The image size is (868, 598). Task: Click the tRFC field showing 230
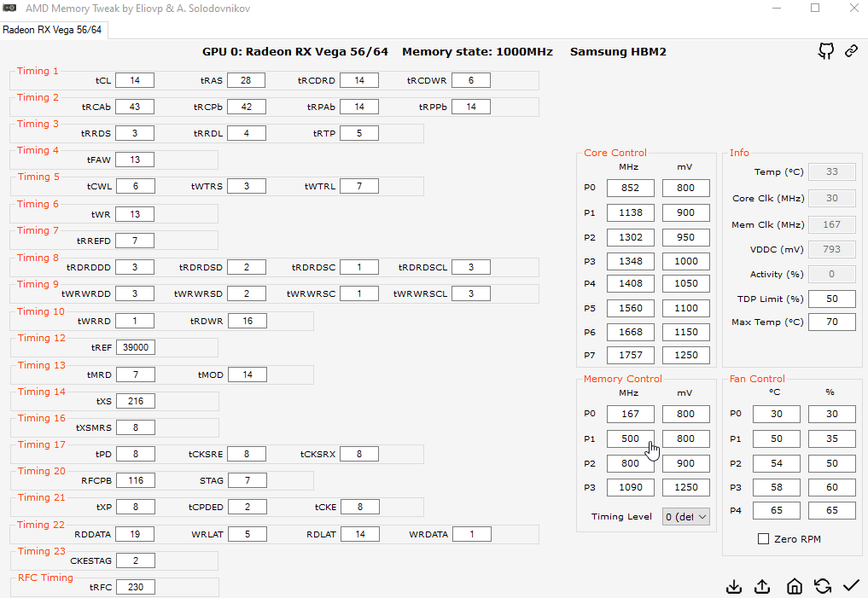tap(136, 588)
